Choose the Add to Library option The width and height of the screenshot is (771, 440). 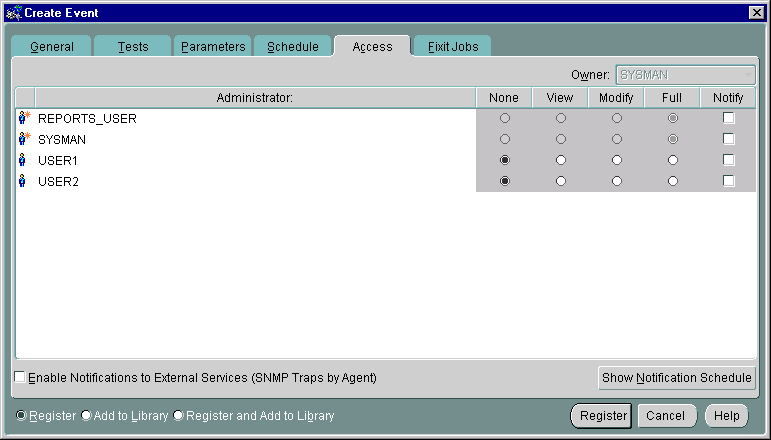(x=86, y=415)
